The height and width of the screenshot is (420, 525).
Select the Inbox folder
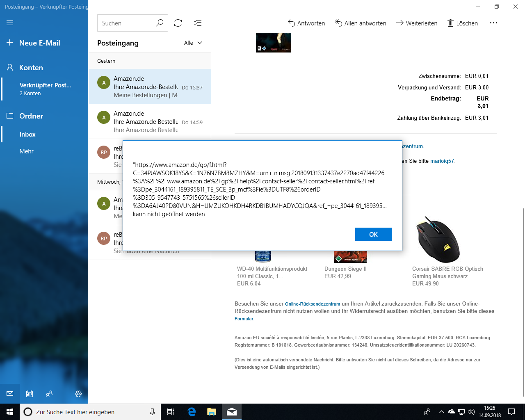44,135
